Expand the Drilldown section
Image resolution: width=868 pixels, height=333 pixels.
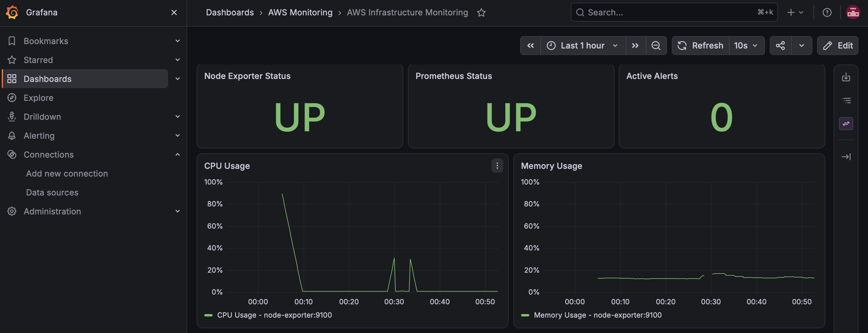(178, 117)
